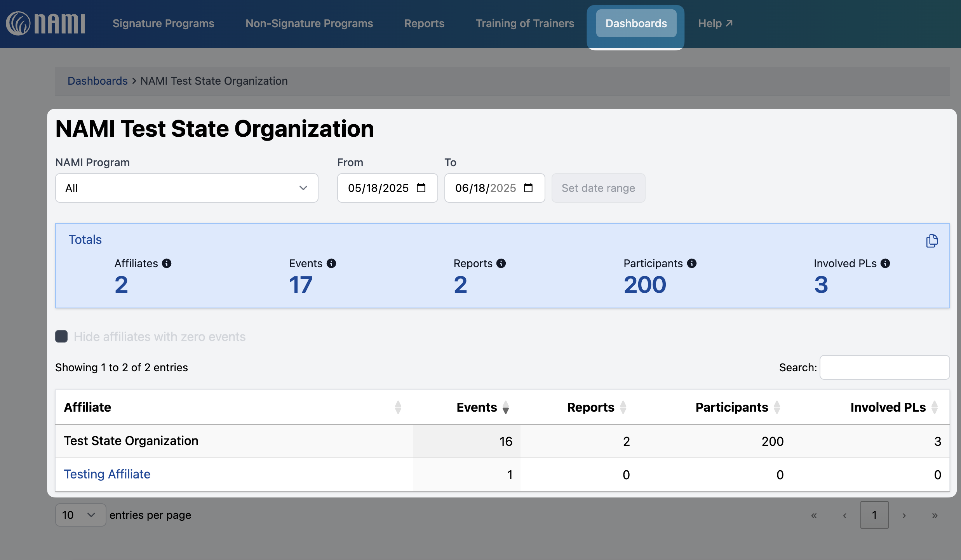This screenshot has height=560, width=961.
Task: Select the Dashboards tab
Action: pyautogui.click(x=636, y=23)
